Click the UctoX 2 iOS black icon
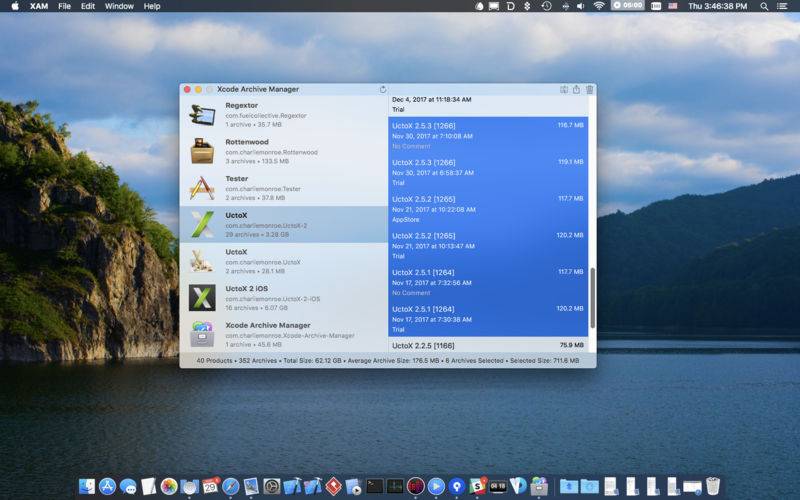The height and width of the screenshot is (500, 800). point(202,298)
